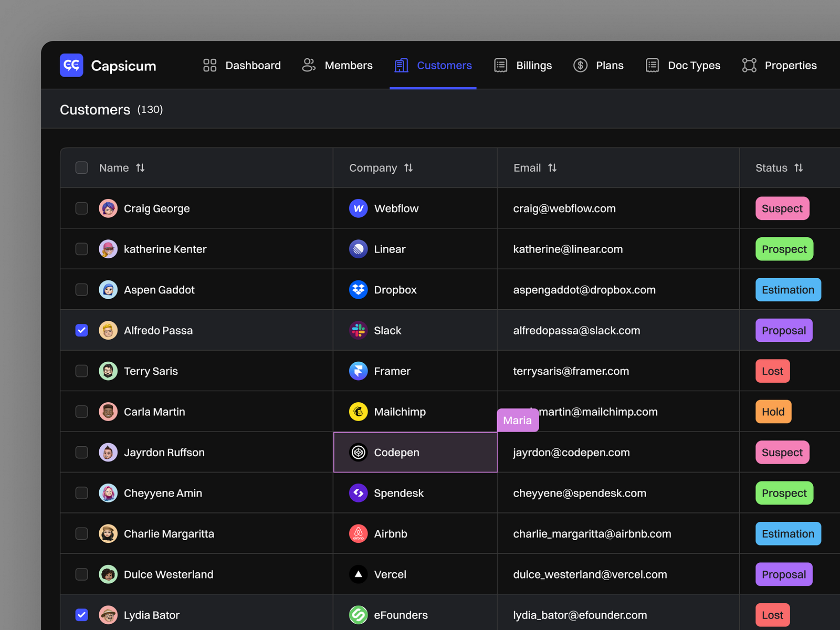Click the Properties nodes icon

[749, 65]
